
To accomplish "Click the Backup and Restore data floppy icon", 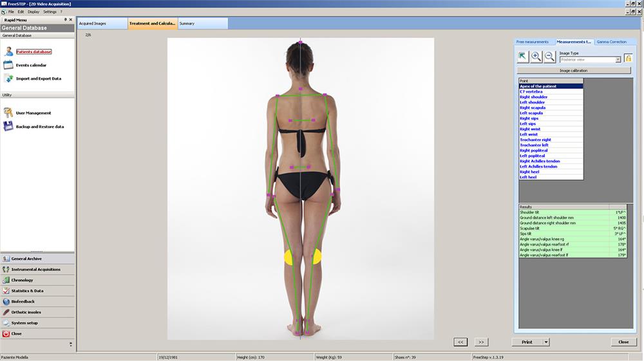I will (x=8, y=127).
